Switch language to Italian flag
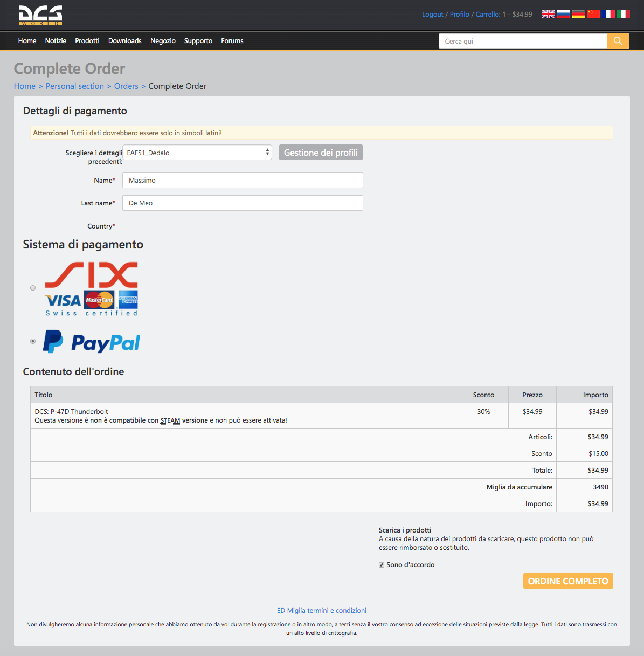644x656 pixels. click(x=623, y=14)
